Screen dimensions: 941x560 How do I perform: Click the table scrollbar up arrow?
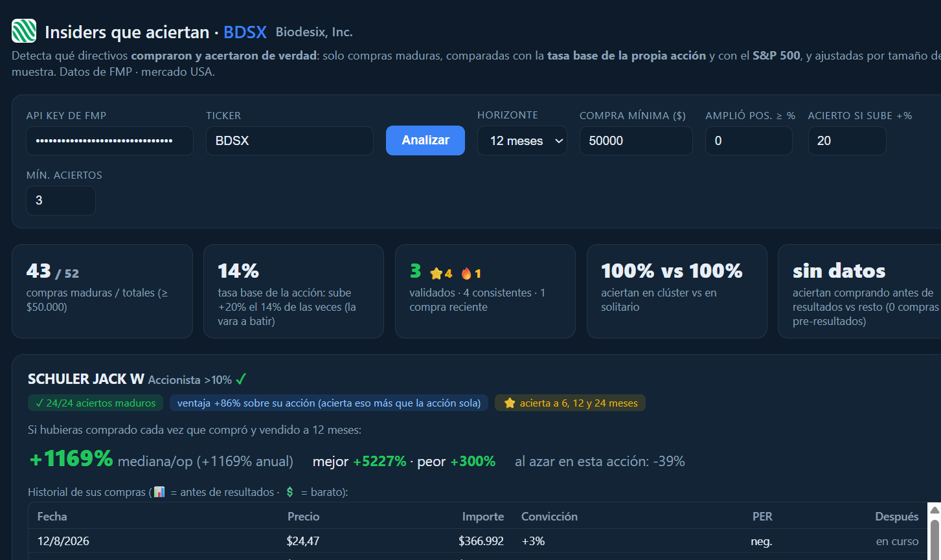coord(935,510)
